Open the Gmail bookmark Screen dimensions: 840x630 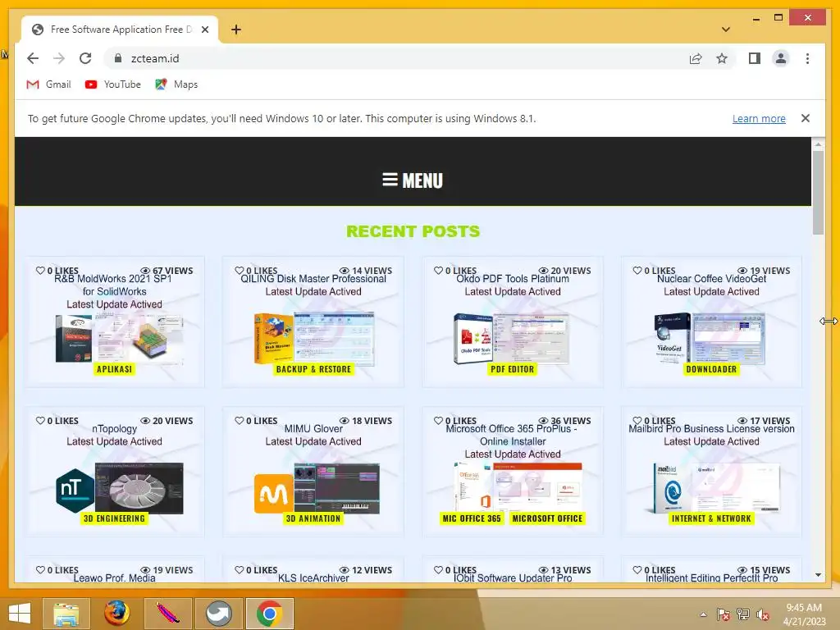tap(48, 84)
